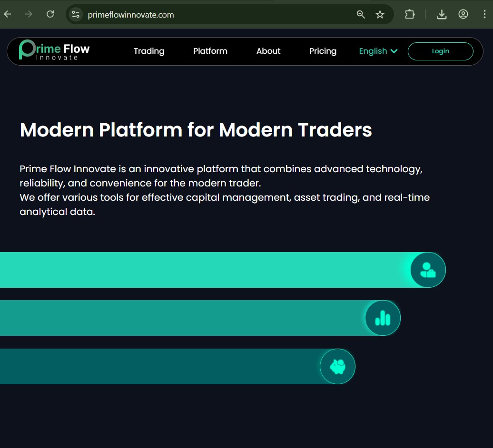Open the browser profile account icon

(463, 14)
